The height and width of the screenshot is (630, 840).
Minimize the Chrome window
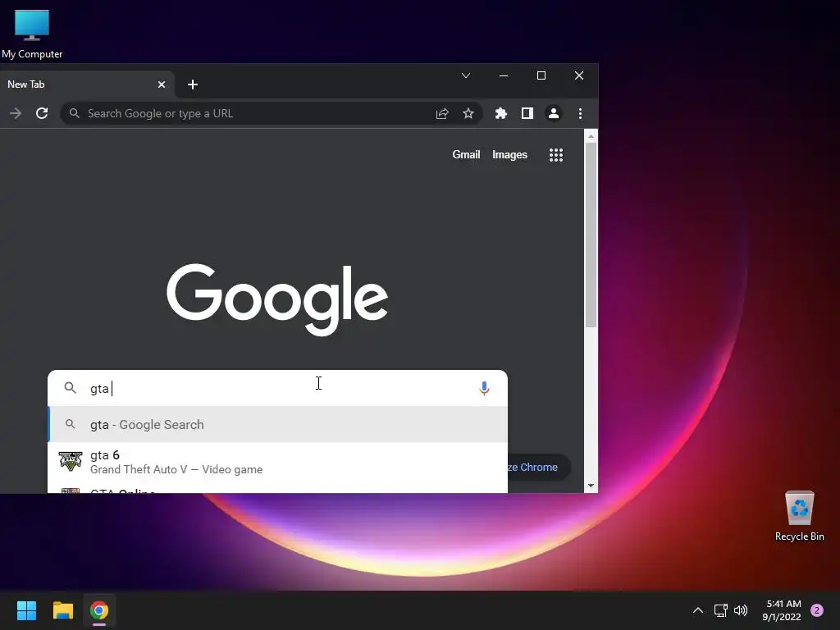504,75
